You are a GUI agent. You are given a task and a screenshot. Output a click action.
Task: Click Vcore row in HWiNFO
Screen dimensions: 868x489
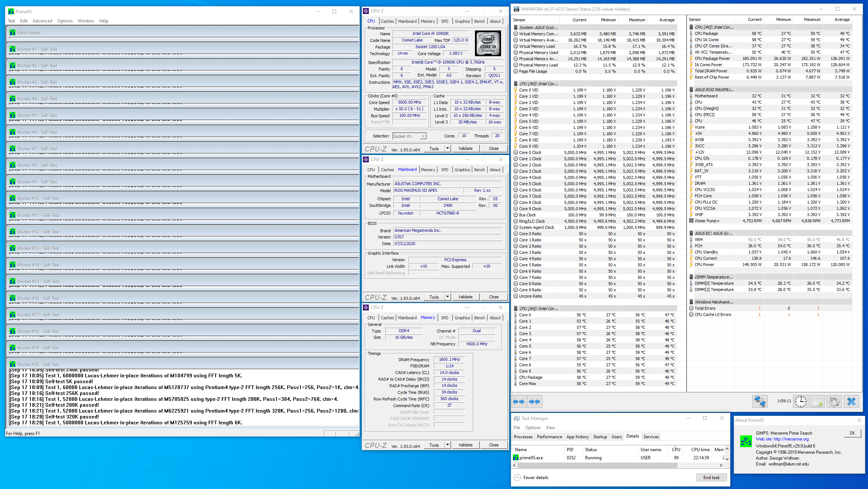coord(770,127)
